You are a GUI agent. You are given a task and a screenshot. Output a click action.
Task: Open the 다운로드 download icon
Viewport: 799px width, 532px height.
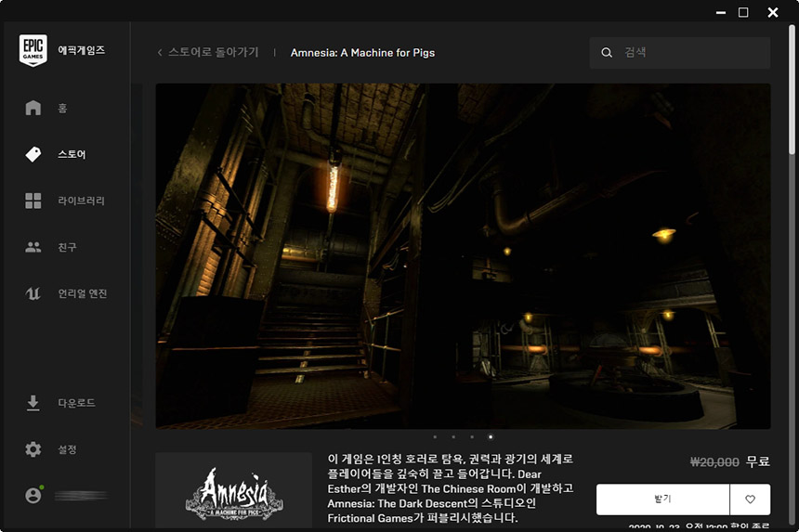click(x=33, y=403)
